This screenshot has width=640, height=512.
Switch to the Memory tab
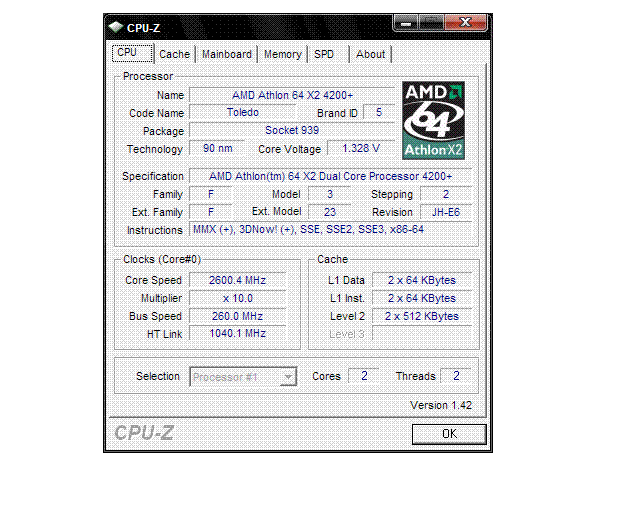(282, 54)
